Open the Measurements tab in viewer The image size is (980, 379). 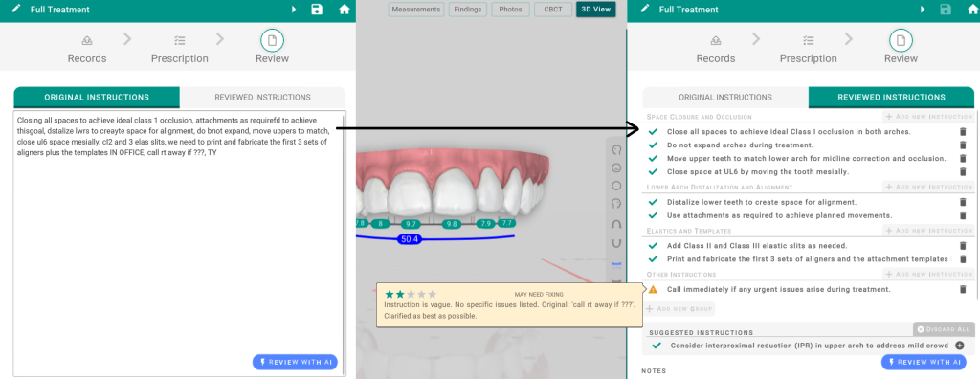(416, 10)
